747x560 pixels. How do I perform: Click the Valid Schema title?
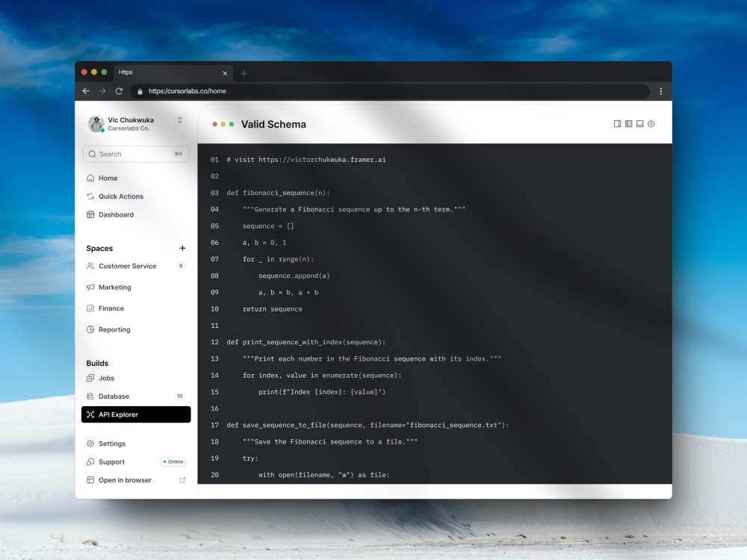(273, 124)
